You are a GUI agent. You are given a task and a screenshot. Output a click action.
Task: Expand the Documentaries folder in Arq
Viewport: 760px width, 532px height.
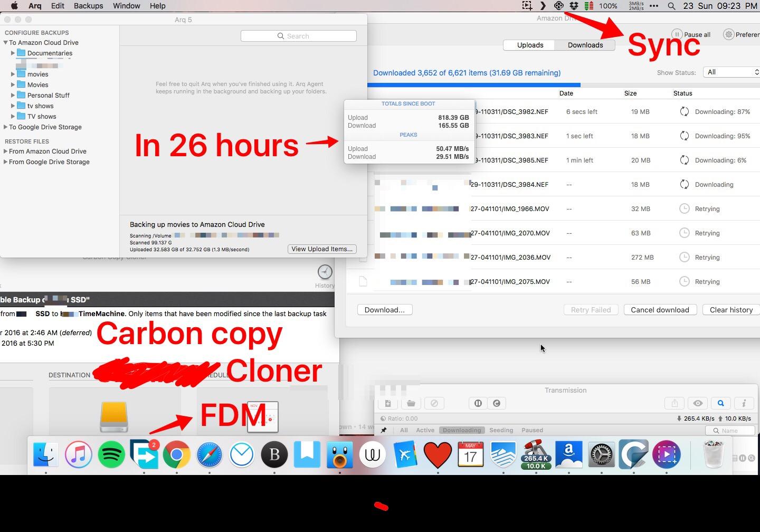[13, 53]
